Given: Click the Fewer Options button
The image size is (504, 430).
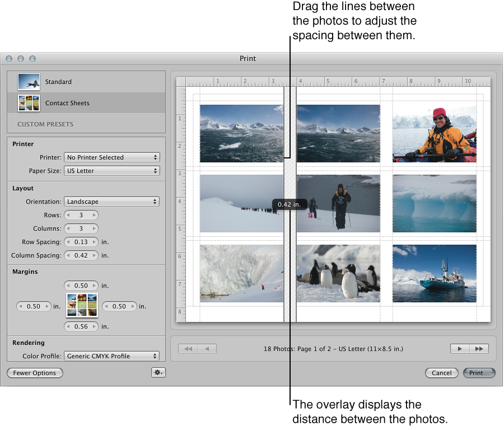Looking at the screenshot, I should [x=35, y=372].
